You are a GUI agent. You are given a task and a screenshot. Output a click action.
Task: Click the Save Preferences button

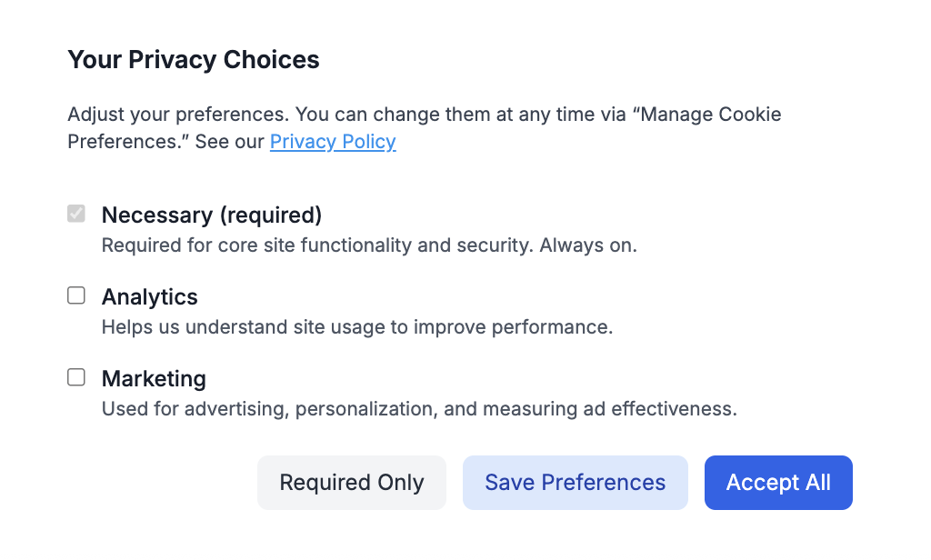(575, 483)
